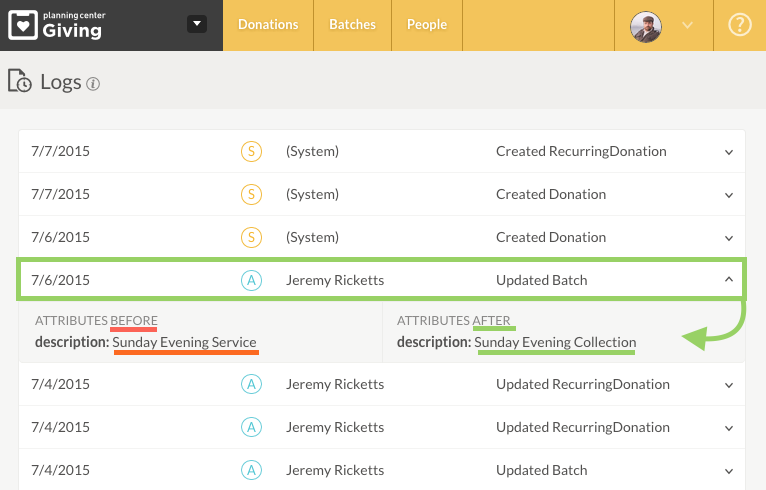Click the user profile avatar
The width and height of the screenshot is (766, 490).
(x=646, y=26)
